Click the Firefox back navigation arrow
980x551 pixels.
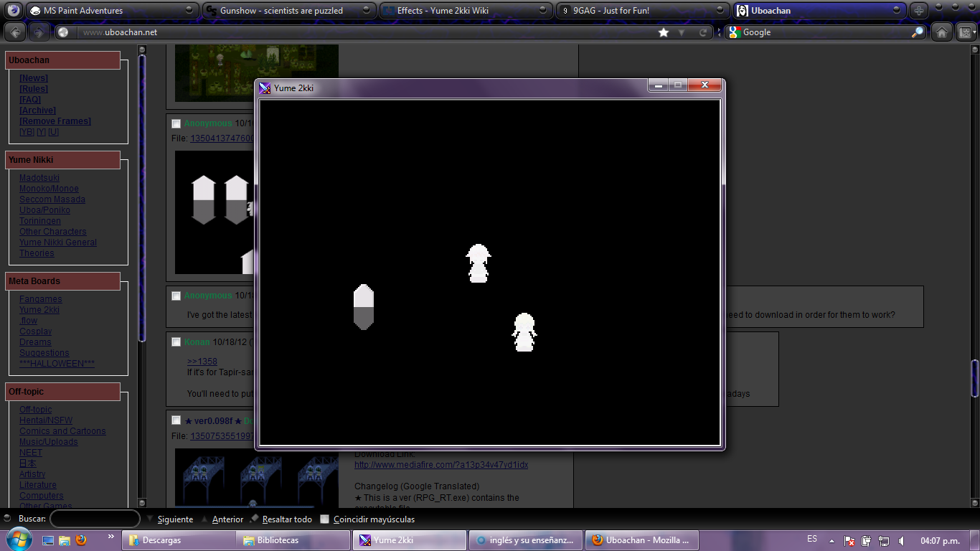coord(15,32)
